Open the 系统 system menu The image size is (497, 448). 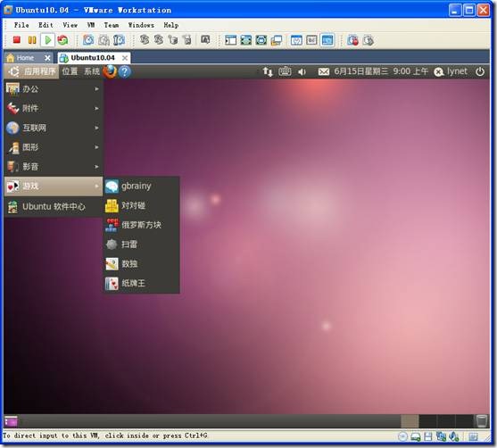coord(92,71)
